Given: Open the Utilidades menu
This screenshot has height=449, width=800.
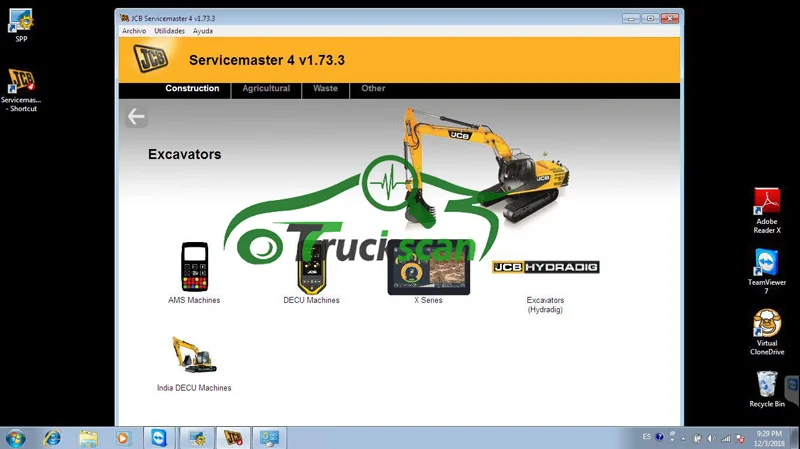Looking at the screenshot, I should 169,31.
